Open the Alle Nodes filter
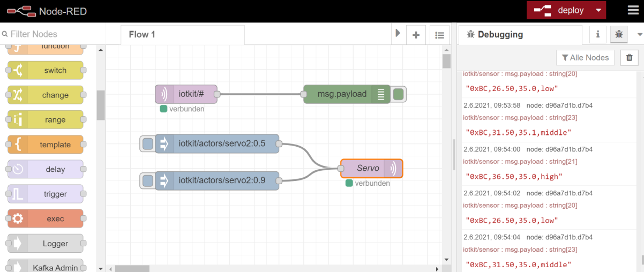 585,58
